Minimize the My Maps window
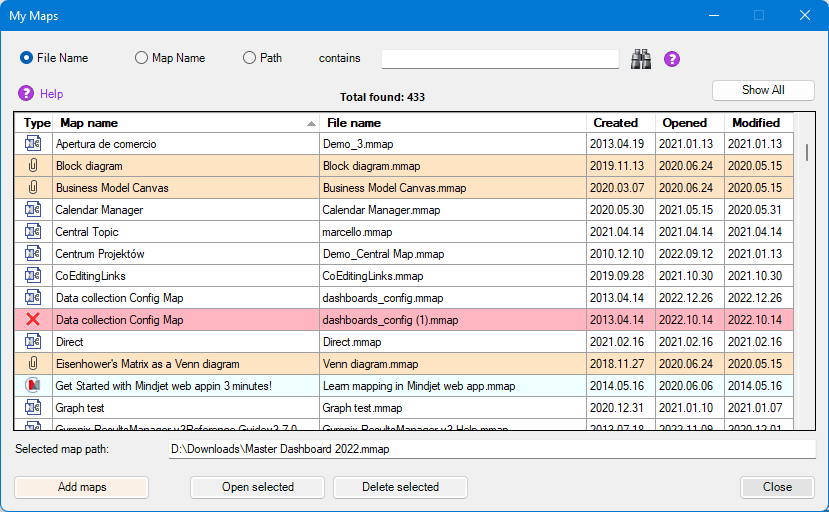Viewport: 829px width, 512px height. (x=714, y=15)
